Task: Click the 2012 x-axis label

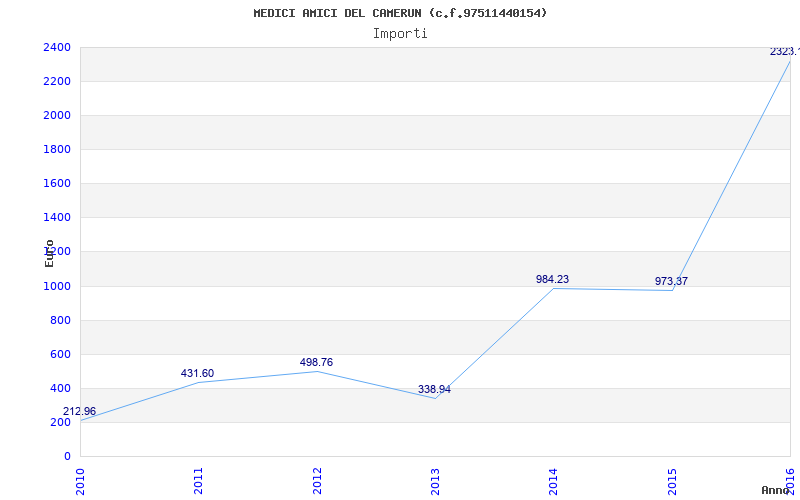Action: pos(317,481)
